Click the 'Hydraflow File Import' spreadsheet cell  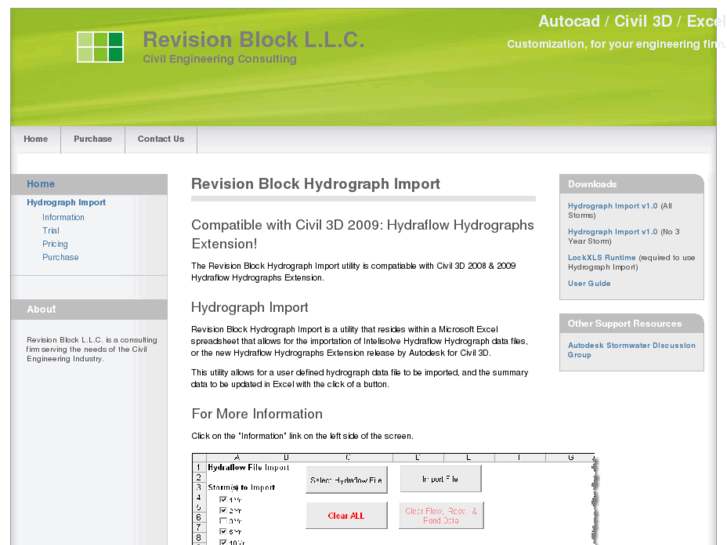(x=249, y=468)
